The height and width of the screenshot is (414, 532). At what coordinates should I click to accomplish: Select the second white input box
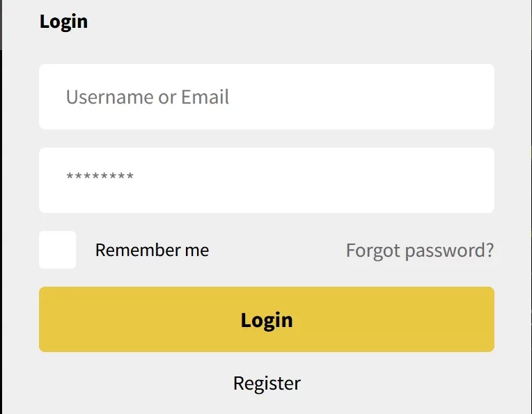point(266,180)
